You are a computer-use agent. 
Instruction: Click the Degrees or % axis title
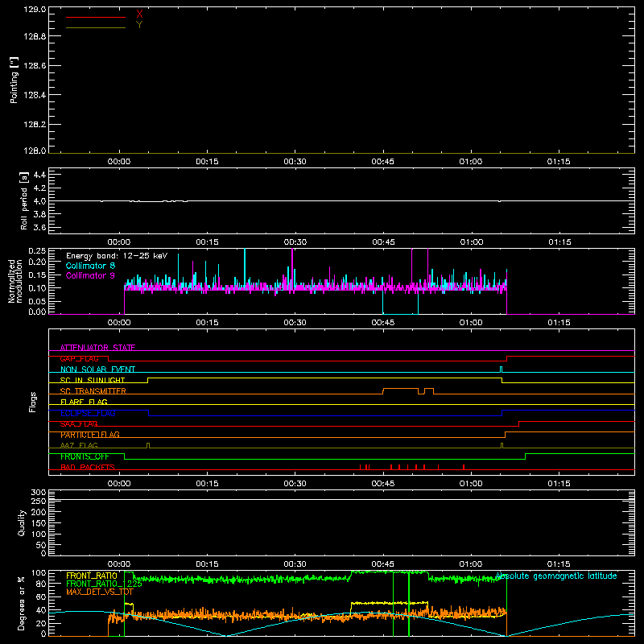pyautogui.click(x=22, y=603)
